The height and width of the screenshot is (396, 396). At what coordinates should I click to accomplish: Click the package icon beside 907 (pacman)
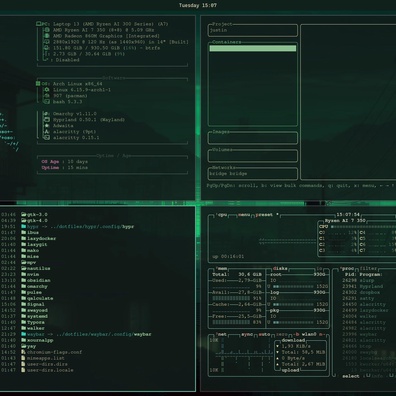47,96
